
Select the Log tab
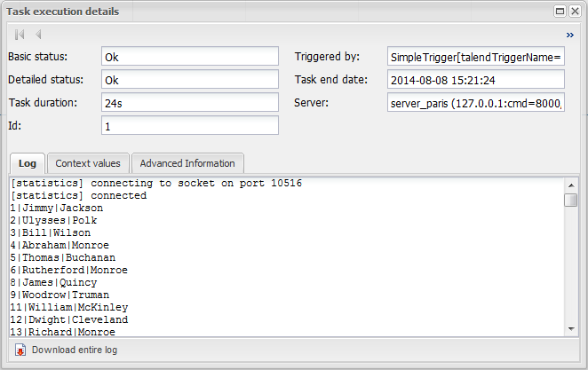[28, 163]
